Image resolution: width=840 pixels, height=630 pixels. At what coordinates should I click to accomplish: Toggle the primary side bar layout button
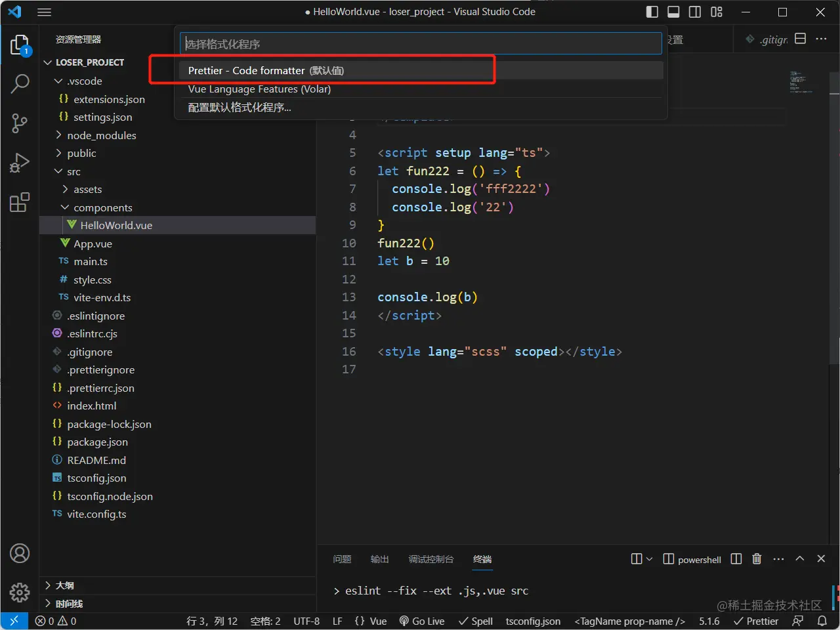click(652, 12)
